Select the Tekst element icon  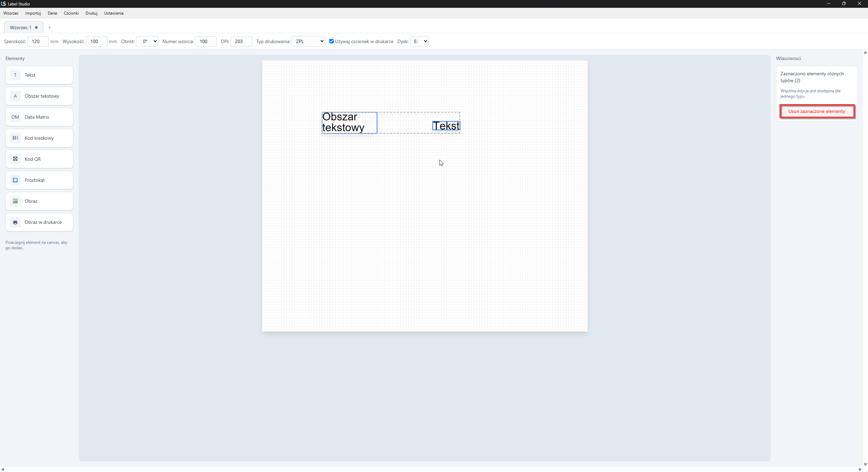click(15, 75)
